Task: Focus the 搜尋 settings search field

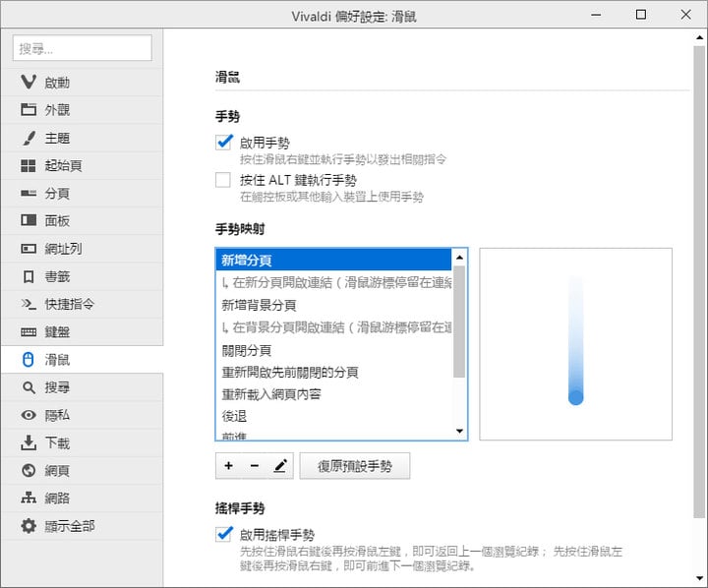Action: (x=83, y=48)
